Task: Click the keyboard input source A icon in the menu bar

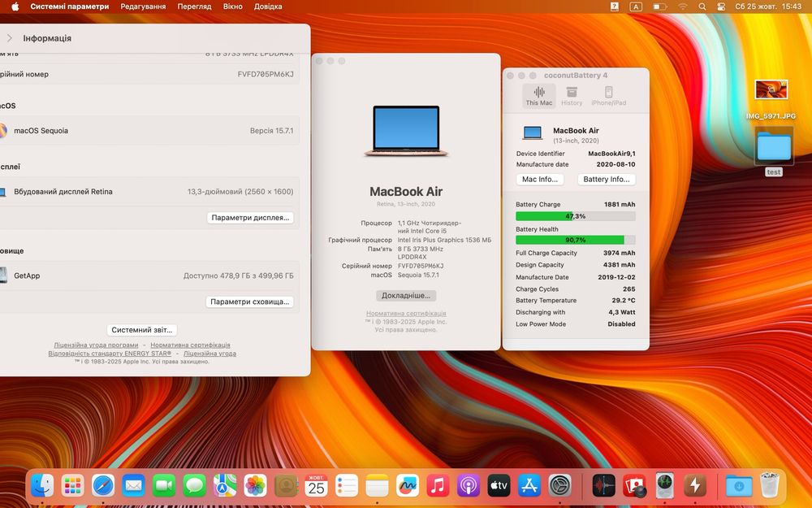Action: [636, 7]
